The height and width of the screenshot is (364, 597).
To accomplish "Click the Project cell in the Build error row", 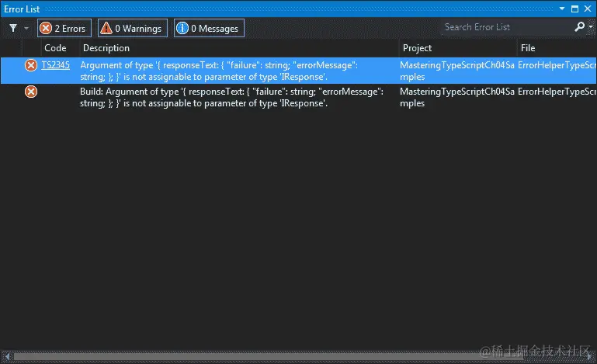I will click(x=457, y=98).
